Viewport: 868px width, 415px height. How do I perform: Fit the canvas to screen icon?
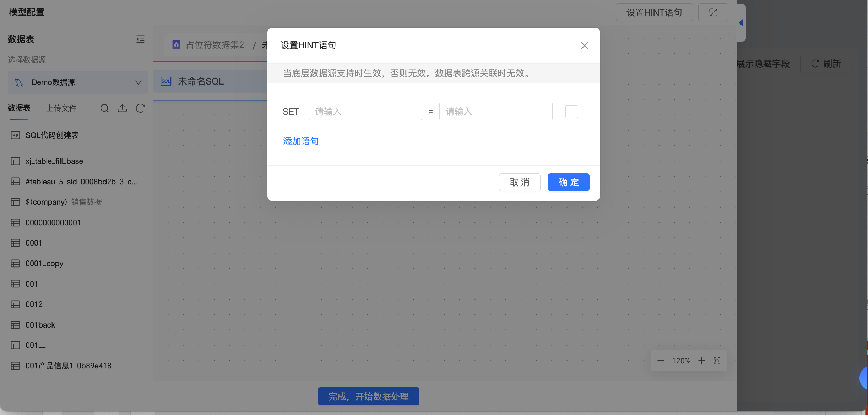tap(717, 361)
